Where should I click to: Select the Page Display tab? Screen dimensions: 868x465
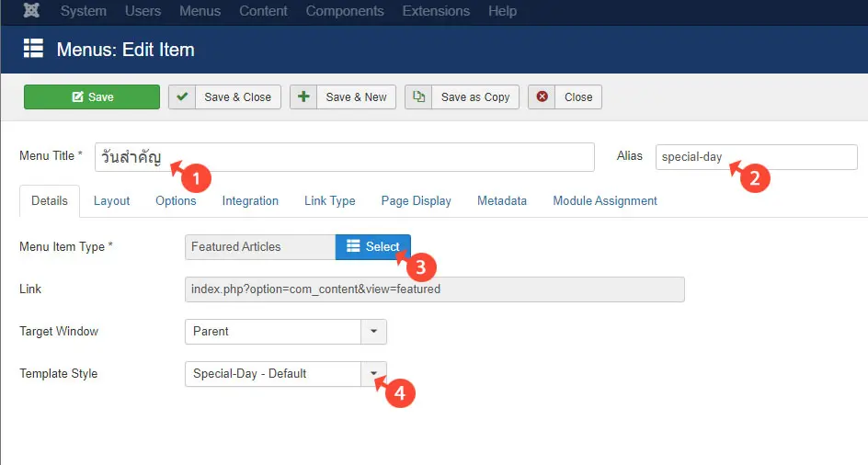(x=416, y=200)
